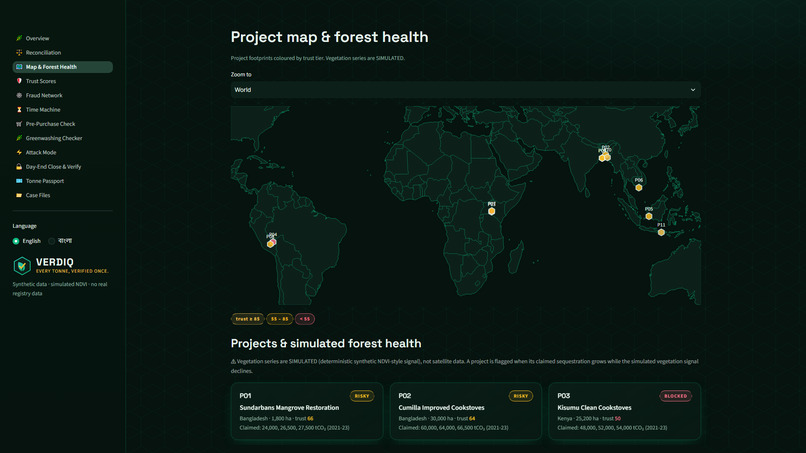Click the P05 project marker on map

tap(649, 216)
